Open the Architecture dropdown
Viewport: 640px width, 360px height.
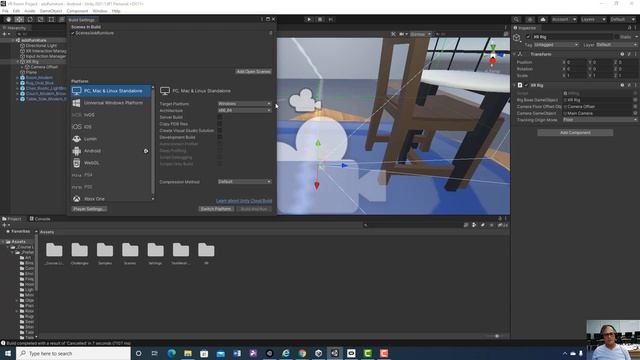click(x=244, y=110)
